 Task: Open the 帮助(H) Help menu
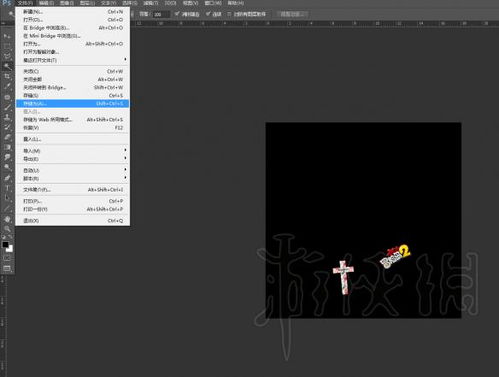point(235,3)
